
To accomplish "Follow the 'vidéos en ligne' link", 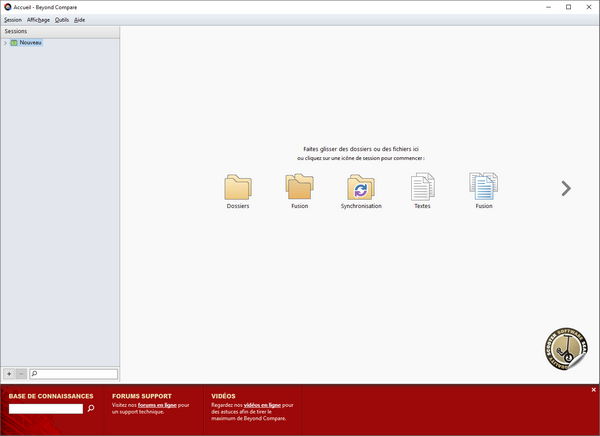I will point(262,405).
